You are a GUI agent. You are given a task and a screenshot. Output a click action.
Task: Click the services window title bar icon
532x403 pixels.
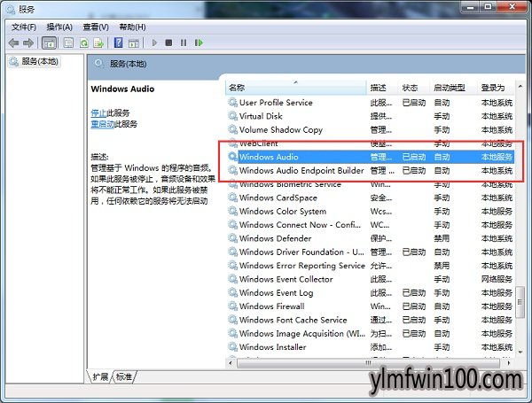point(11,10)
